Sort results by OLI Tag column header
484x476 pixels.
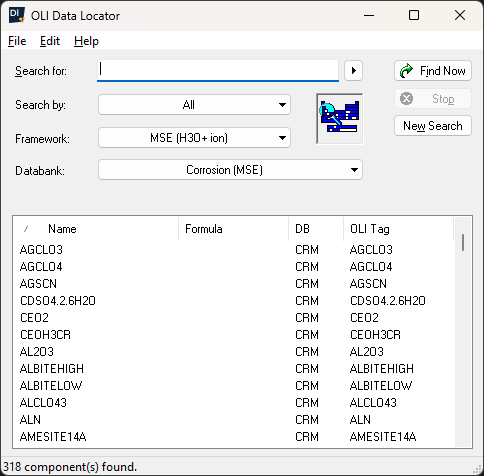pos(398,229)
